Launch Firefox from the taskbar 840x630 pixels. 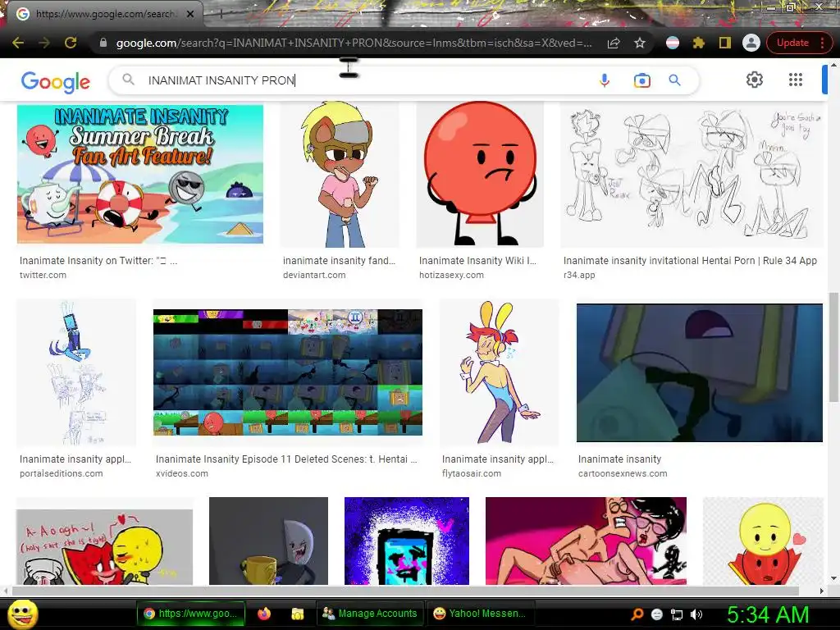pyautogui.click(x=264, y=614)
